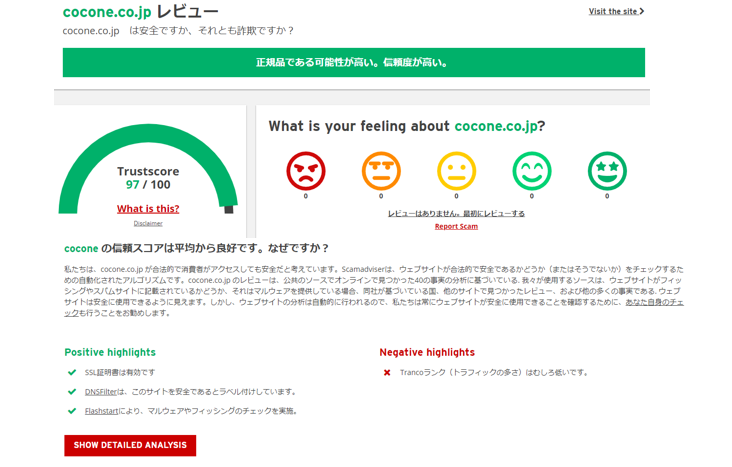Click the angry red face rating
Screen dimensions: 732x467
[x=306, y=171]
